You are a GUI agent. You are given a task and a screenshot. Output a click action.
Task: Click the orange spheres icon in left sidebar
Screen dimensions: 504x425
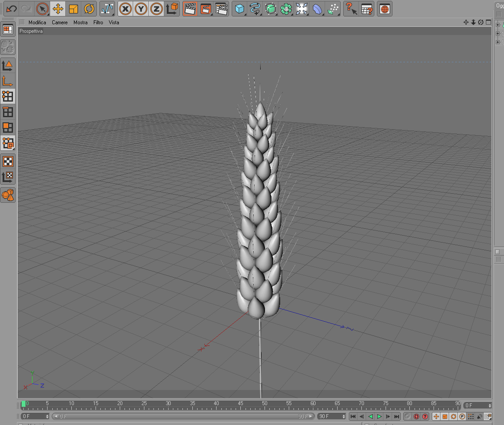pyautogui.click(x=8, y=195)
